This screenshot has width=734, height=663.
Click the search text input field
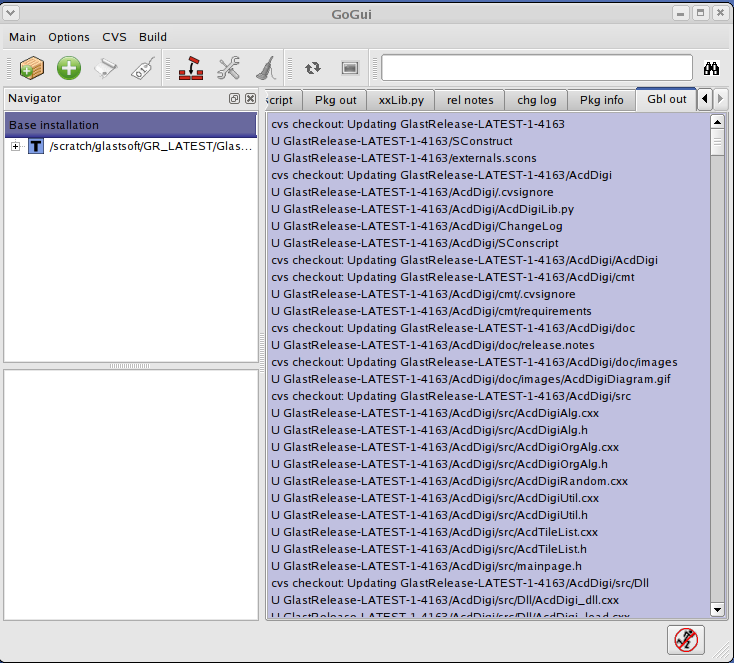point(537,68)
